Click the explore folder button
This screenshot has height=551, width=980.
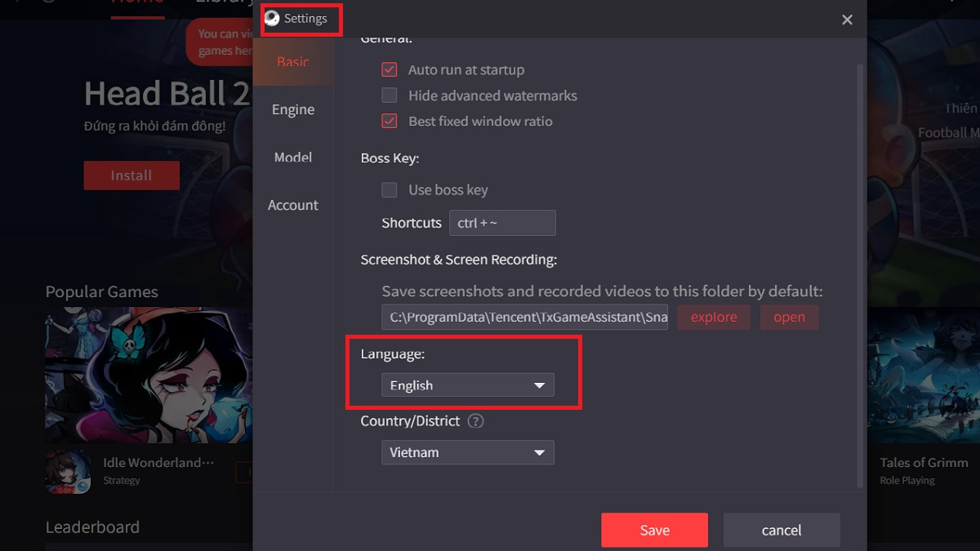click(714, 318)
